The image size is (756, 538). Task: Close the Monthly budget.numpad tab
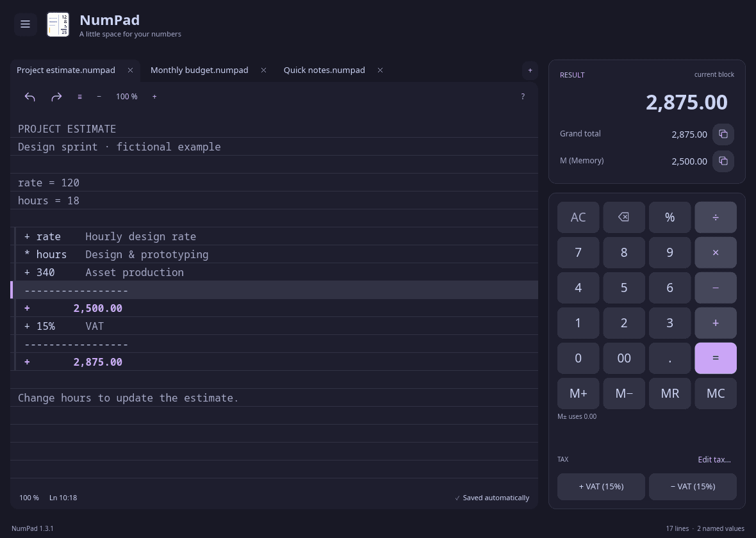[264, 70]
